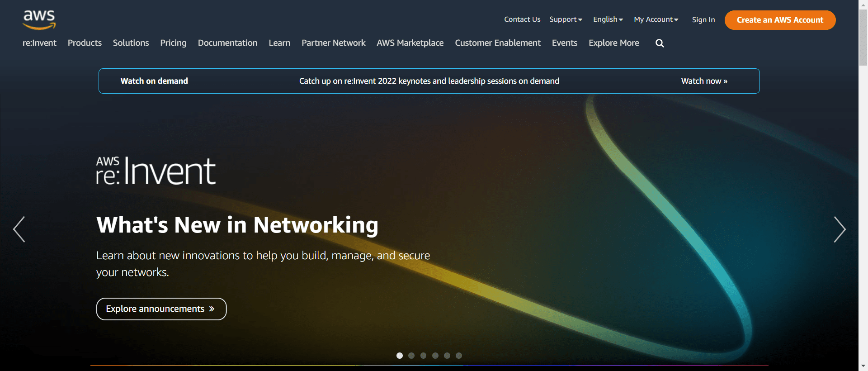The width and height of the screenshot is (868, 371).
Task: Expand the My Account dropdown
Action: click(x=656, y=19)
